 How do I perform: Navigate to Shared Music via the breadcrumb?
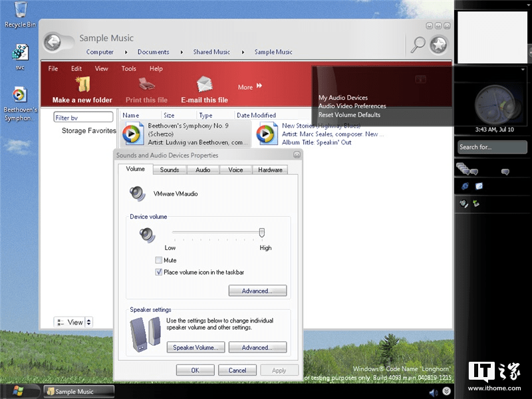pos(211,51)
